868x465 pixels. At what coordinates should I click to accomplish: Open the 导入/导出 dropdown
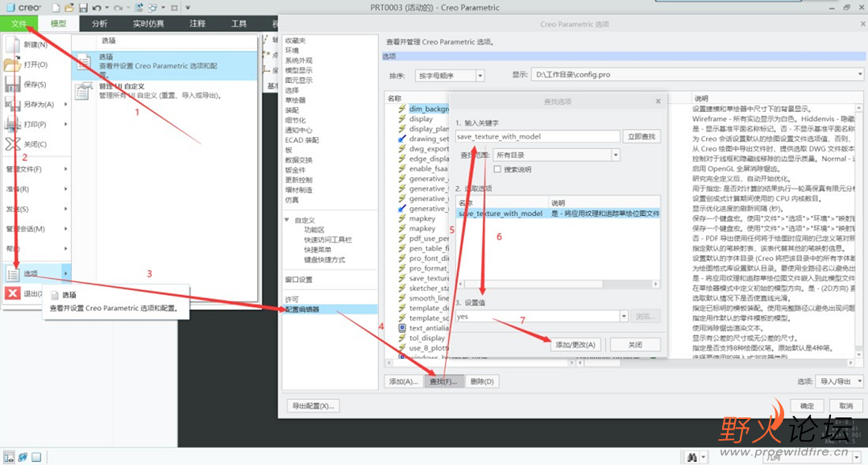(841, 381)
